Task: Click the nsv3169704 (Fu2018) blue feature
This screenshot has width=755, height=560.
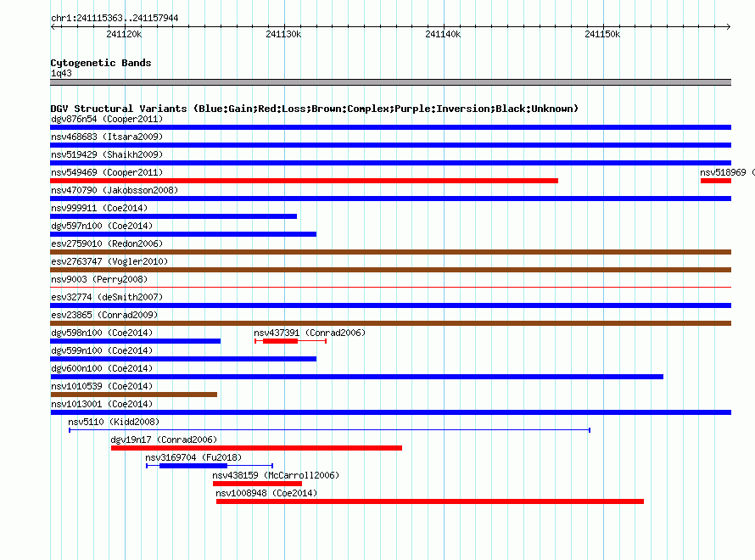Action: coord(210,466)
